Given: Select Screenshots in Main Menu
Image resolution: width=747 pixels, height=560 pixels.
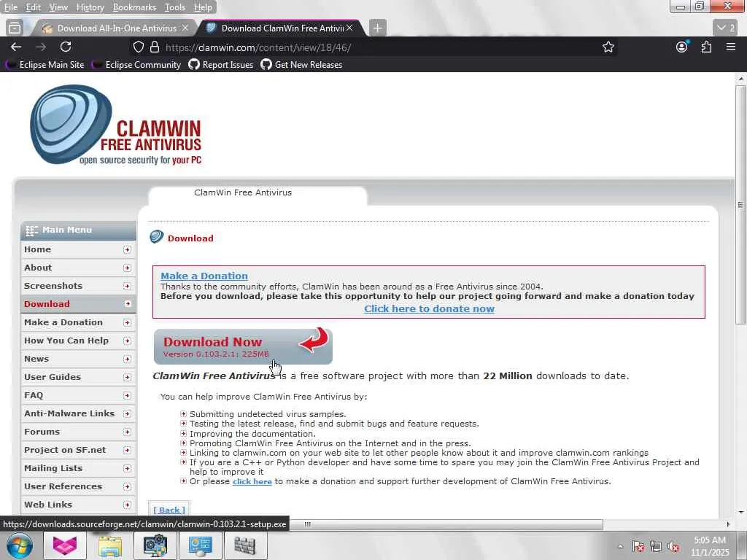Looking at the screenshot, I should click(x=78, y=286).
